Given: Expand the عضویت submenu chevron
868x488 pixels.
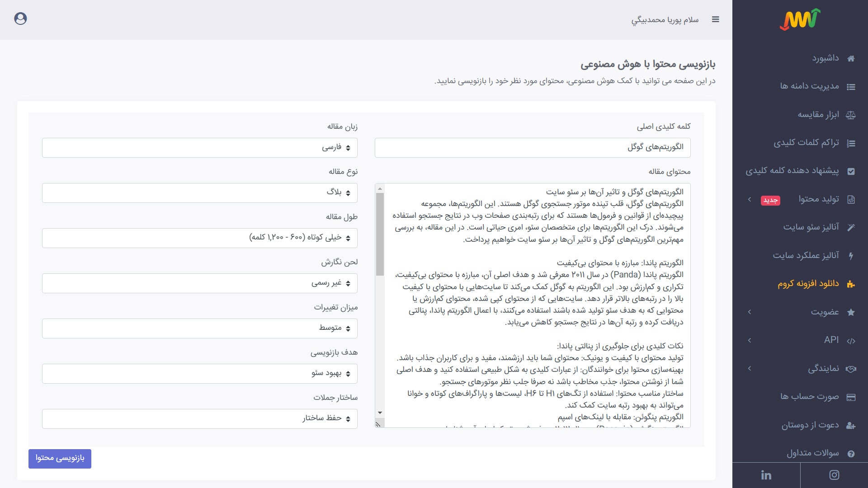Looking at the screenshot, I should tap(750, 312).
